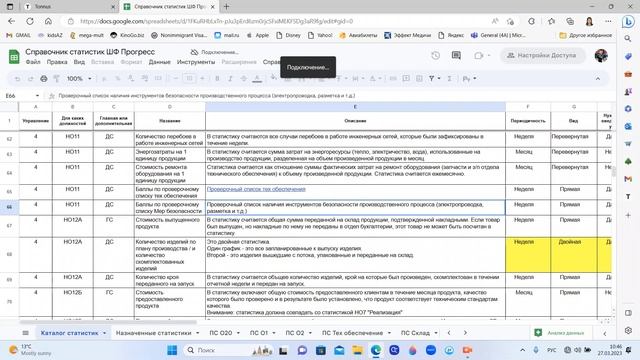Viewport: 640px width, 360px height.
Task: Open the Анализ данных explore button
Action: 561,333
